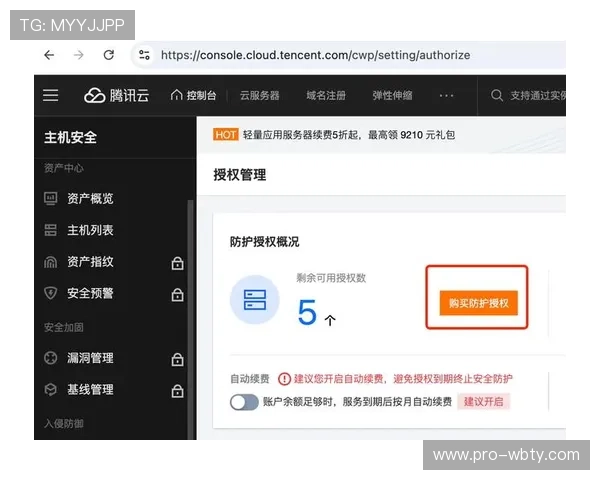Go forward with the browser forward arrow
The height and width of the screenshot is (480, 600).
(x=79, y=55)
